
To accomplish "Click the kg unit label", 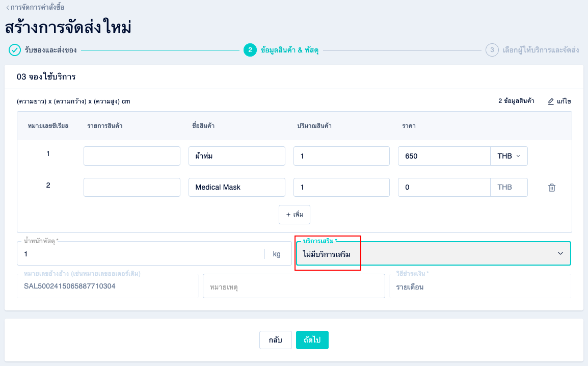I will coord(277,254).
